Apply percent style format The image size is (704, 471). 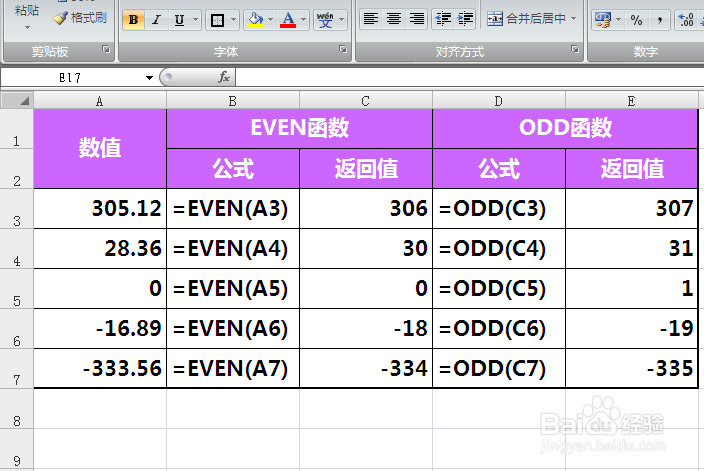pyautogui.click(x=636, y=20)
